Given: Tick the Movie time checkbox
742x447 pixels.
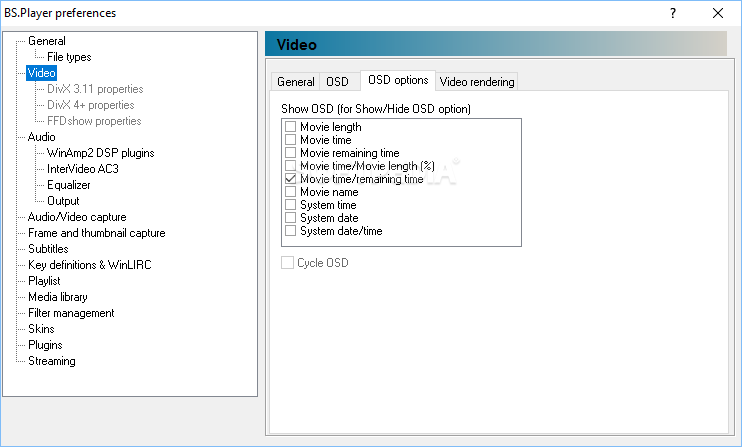Looking at the screenshot, I should (x=291, y=140).
